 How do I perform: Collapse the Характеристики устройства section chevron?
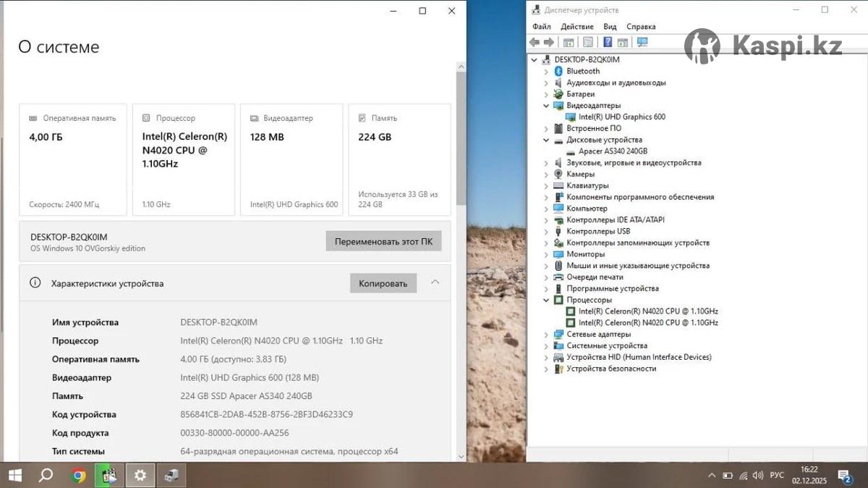[435, 282]
